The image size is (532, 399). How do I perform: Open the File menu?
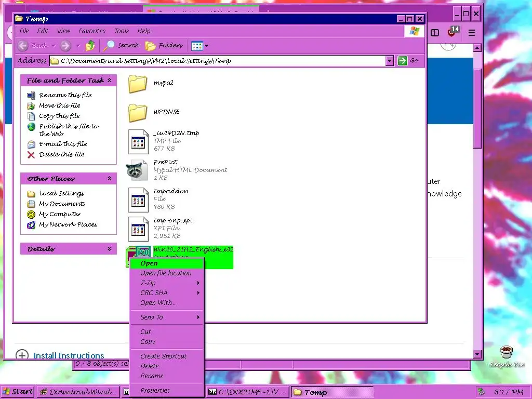24,31
